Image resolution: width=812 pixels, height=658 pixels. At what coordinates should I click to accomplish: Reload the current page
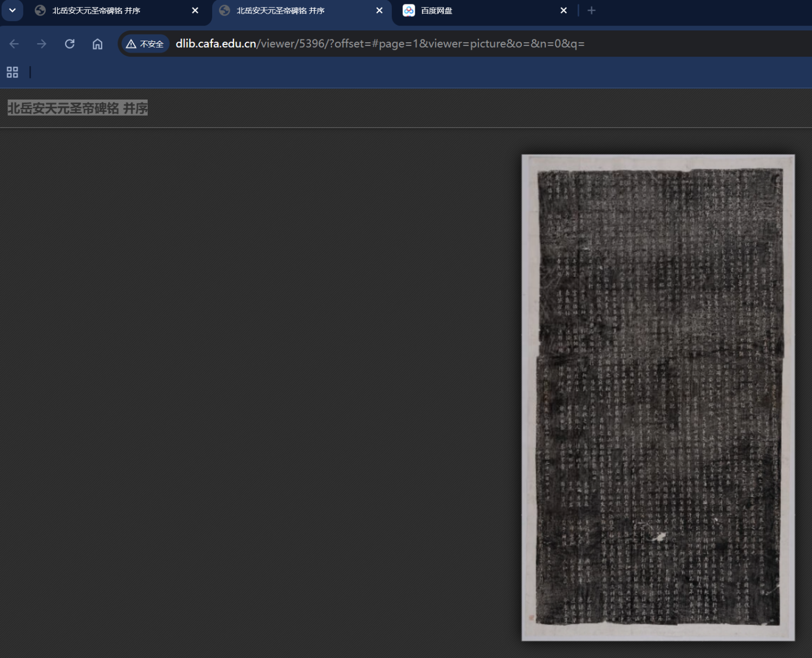click(70, 44)
